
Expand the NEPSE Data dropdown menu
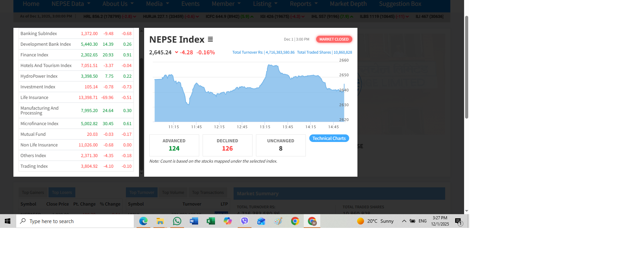coord(71,4)
